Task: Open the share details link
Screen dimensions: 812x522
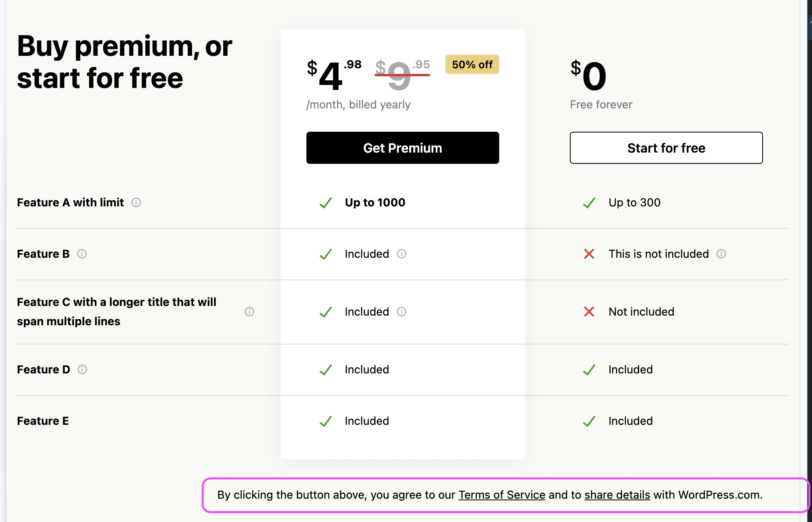Action: pyautogui.click(x=617, y=495)
